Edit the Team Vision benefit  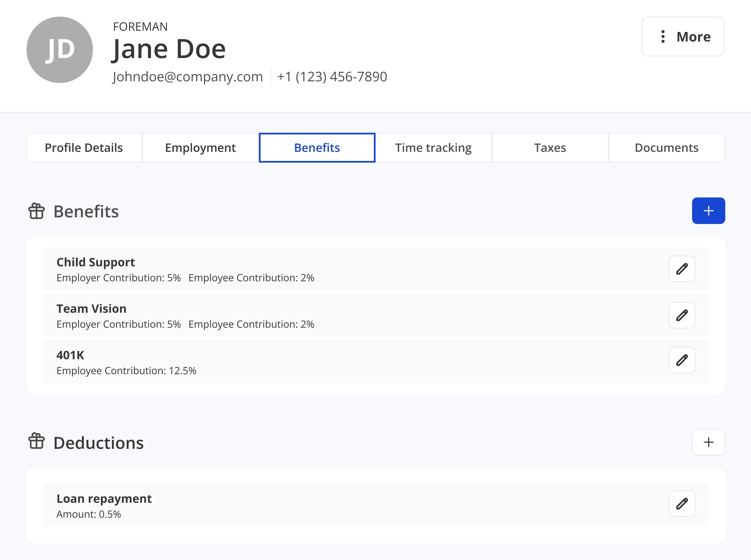coord(682,315)
